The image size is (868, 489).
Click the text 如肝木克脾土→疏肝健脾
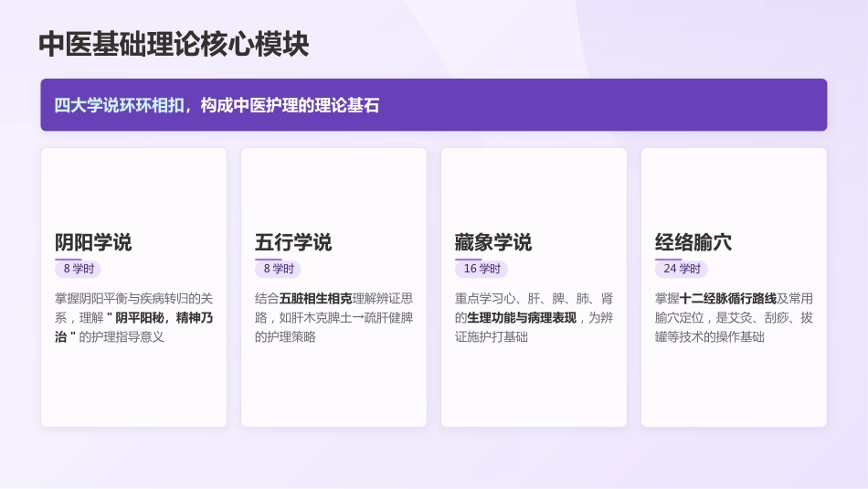(346, 318)
